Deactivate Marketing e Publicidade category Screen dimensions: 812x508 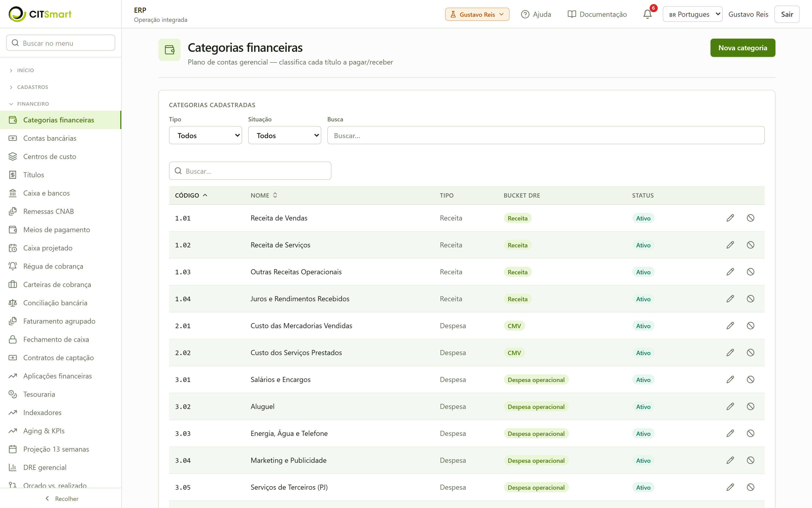(751, 460)
